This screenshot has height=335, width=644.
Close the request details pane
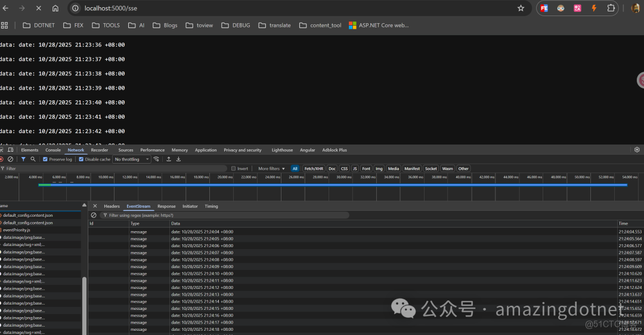(95, 206)
